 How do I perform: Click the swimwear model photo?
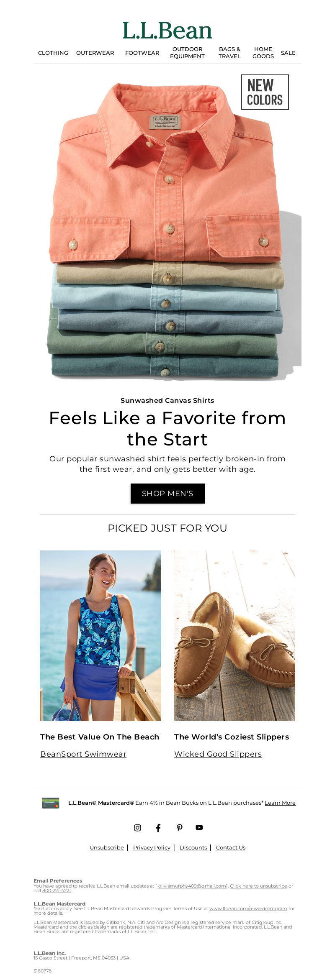[x=100, y=635]
